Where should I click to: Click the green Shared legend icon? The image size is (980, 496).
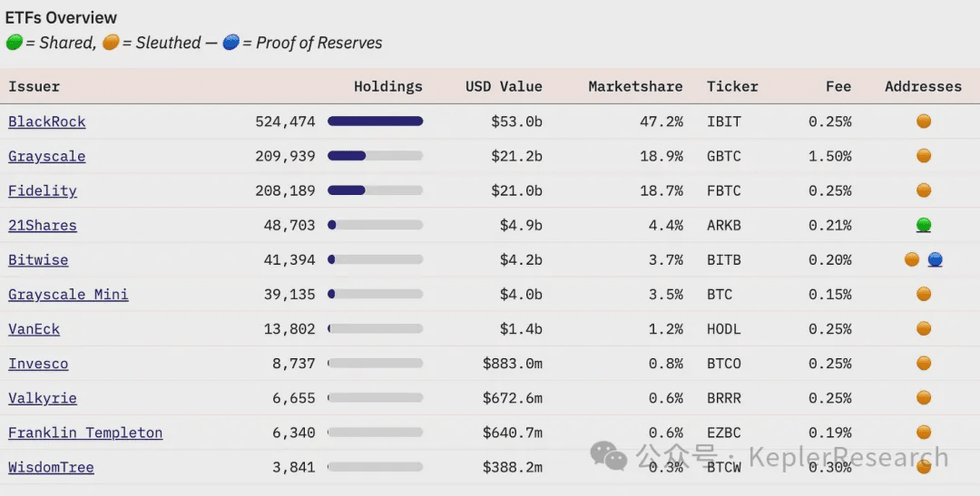[x=14, y=43]
